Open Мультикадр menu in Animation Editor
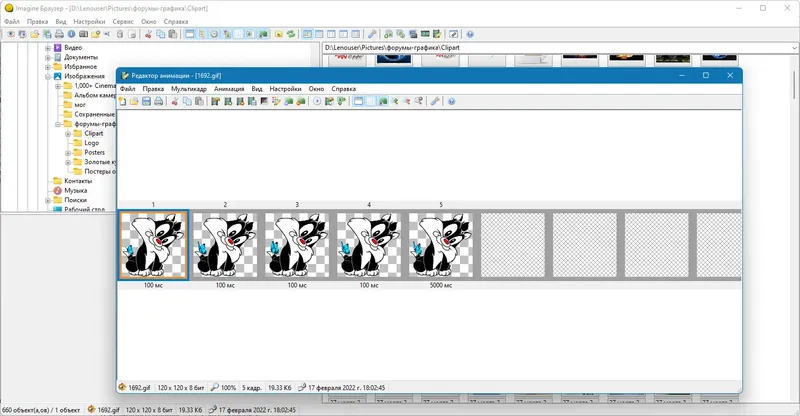 [189, 89]
